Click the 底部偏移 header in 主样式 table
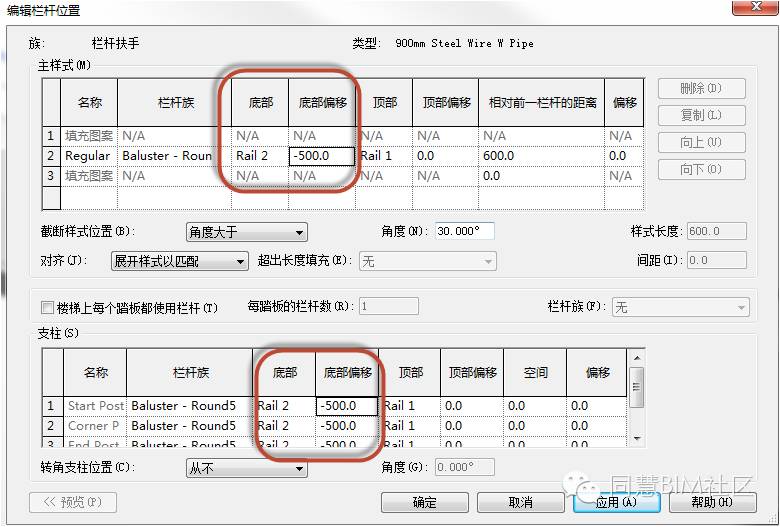 [322, 103]
